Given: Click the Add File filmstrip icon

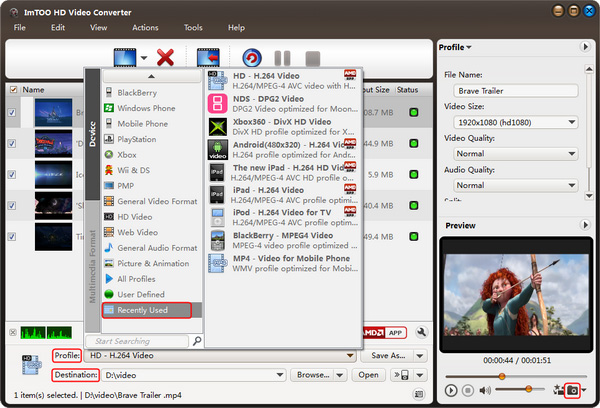Looking at the screenshot, I should (x=125, y=57).
